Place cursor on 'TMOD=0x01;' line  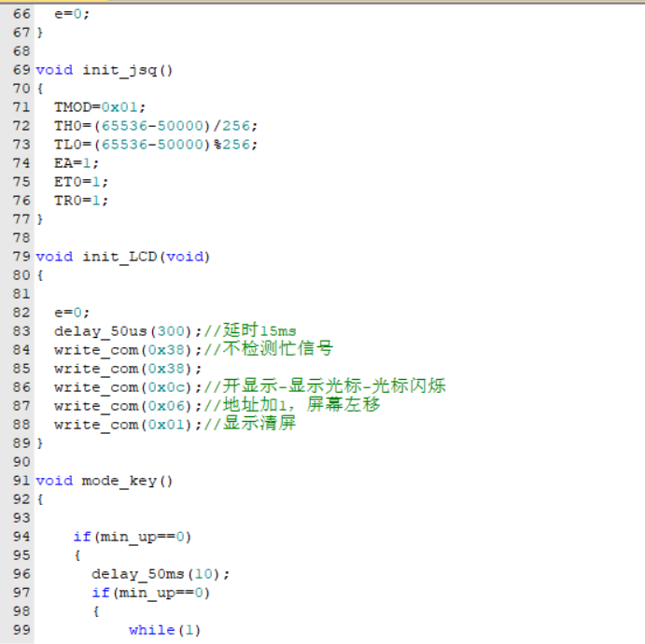100,107
